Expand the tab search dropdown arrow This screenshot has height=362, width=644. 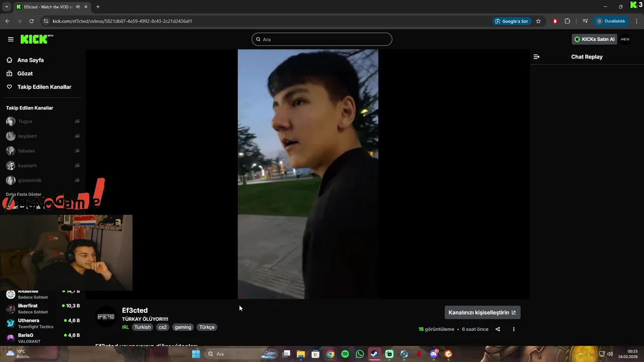[6, 7]
